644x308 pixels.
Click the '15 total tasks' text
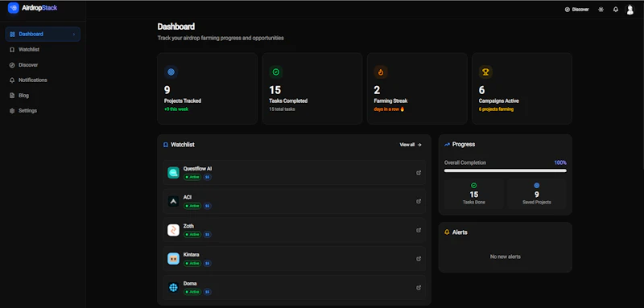[x=282, y=109]
